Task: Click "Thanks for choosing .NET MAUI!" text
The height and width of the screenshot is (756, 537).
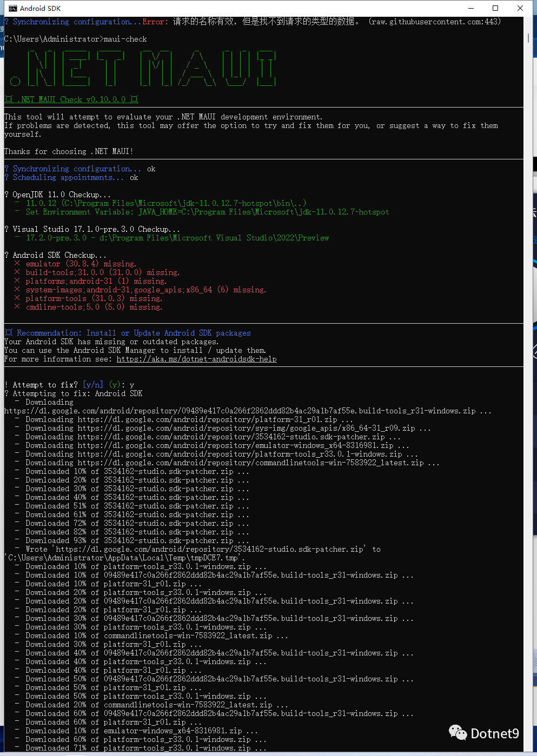Action: [69, 151]
